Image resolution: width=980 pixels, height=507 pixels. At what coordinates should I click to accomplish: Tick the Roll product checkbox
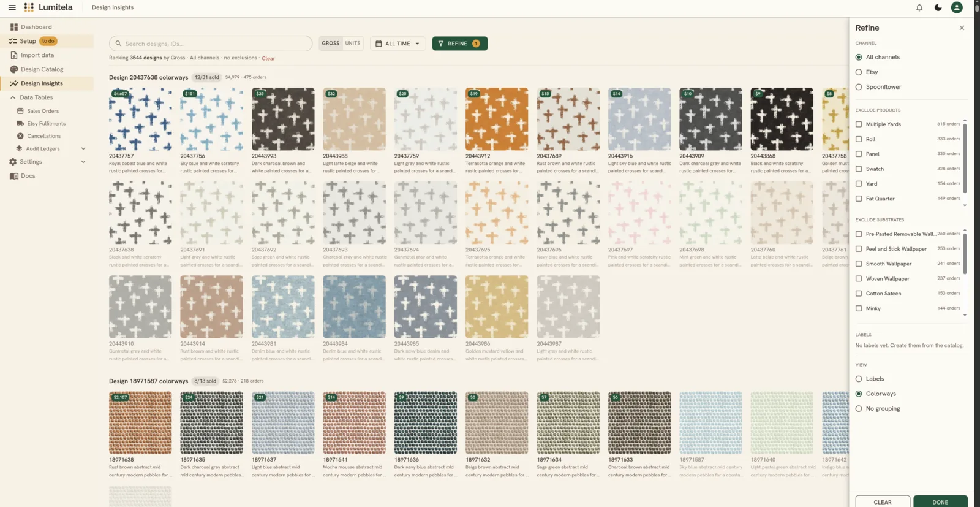tap(859, 139)
